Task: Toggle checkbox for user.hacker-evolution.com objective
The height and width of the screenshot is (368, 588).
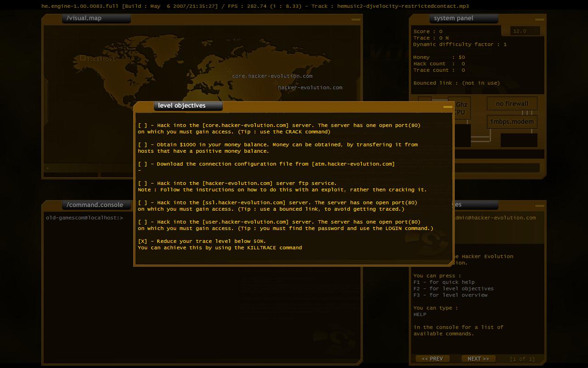Action: tap(142, 222)
